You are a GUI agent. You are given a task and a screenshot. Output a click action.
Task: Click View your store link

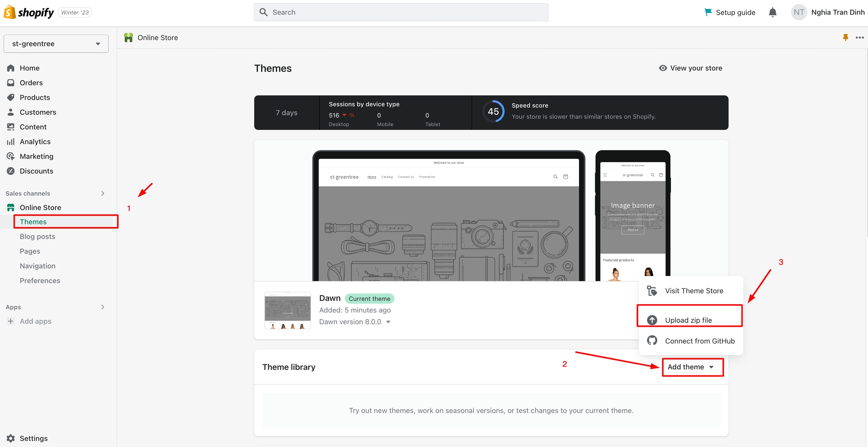(691, 68)
